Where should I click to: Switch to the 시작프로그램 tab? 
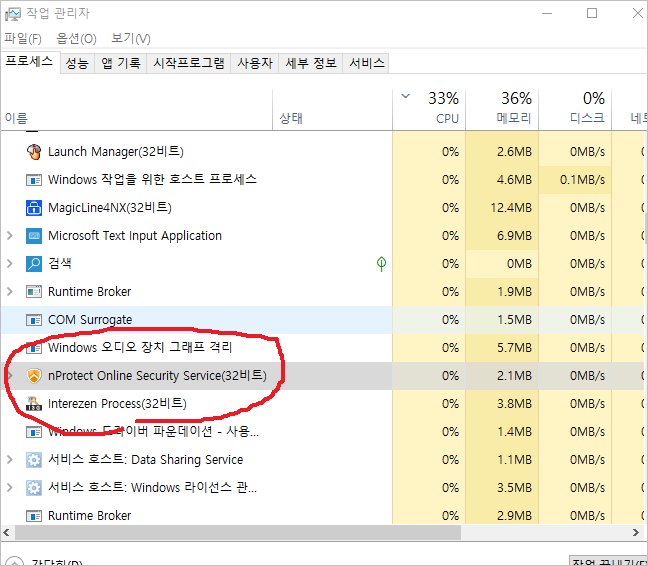[x=188, y=63]
